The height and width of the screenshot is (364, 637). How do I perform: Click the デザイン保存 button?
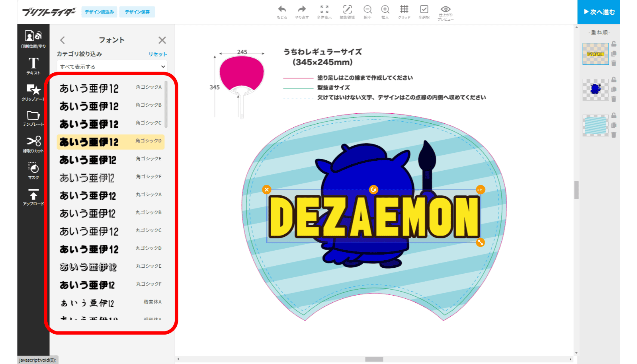[137, 12]
